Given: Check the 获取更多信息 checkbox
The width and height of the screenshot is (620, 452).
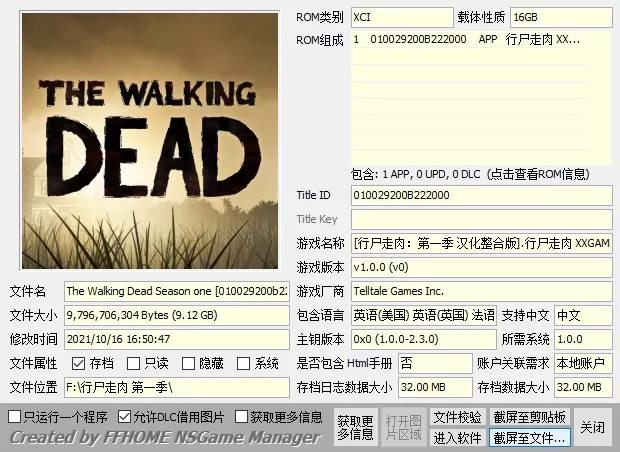Looking at the screenshot, I should 241,416.
